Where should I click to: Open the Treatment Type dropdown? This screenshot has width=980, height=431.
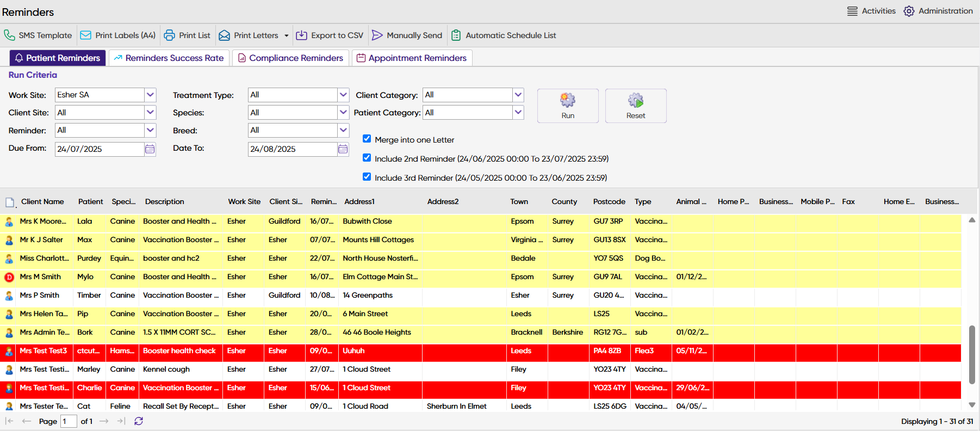point(343,95)
